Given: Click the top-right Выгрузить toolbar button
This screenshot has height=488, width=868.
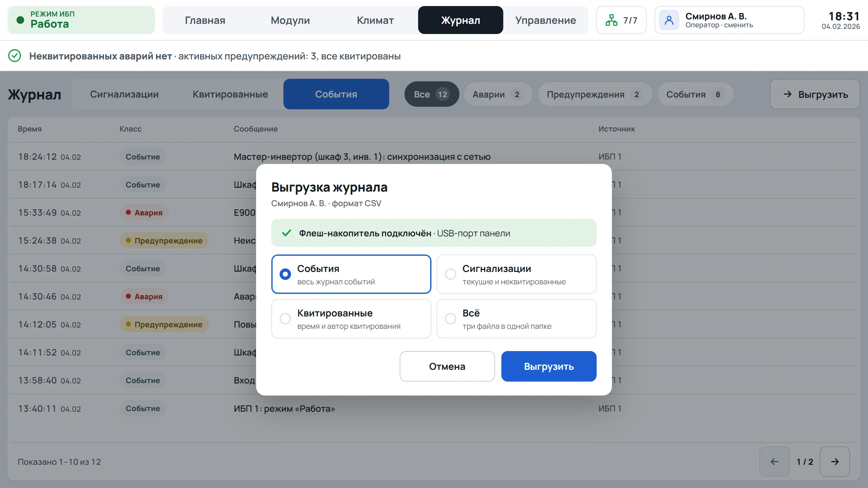Looking at the screenshot, I should (x=815, y=94).
